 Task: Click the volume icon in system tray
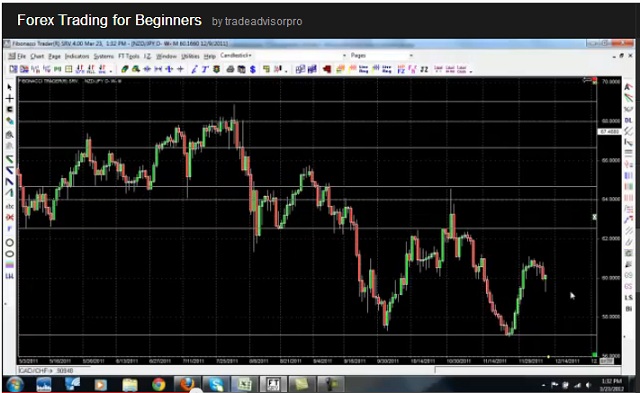(588, 385)
